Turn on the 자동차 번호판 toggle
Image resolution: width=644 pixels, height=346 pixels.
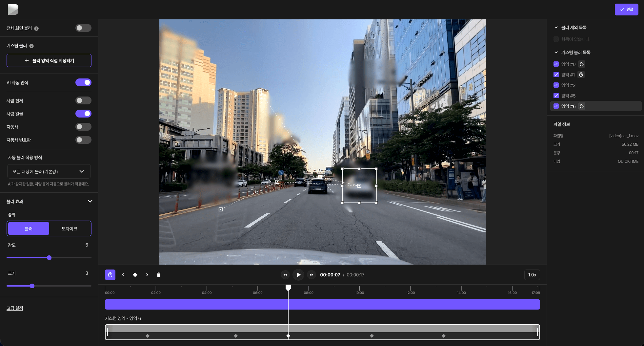[x=83, y=140]
